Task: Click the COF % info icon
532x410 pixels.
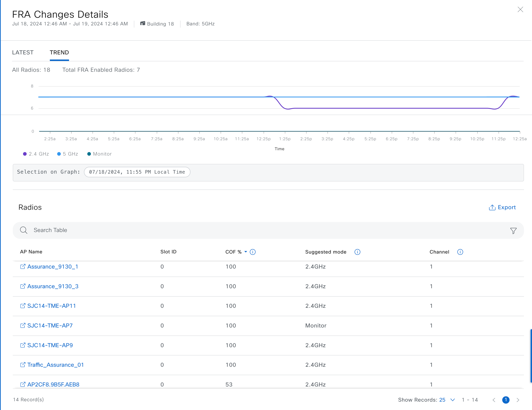Action: (253, 252)
